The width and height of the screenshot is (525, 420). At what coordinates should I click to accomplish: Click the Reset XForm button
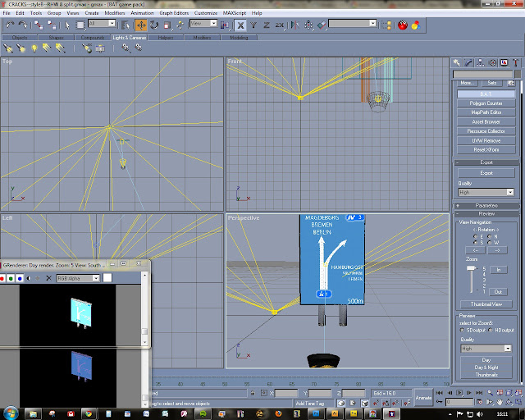(486, 150)
